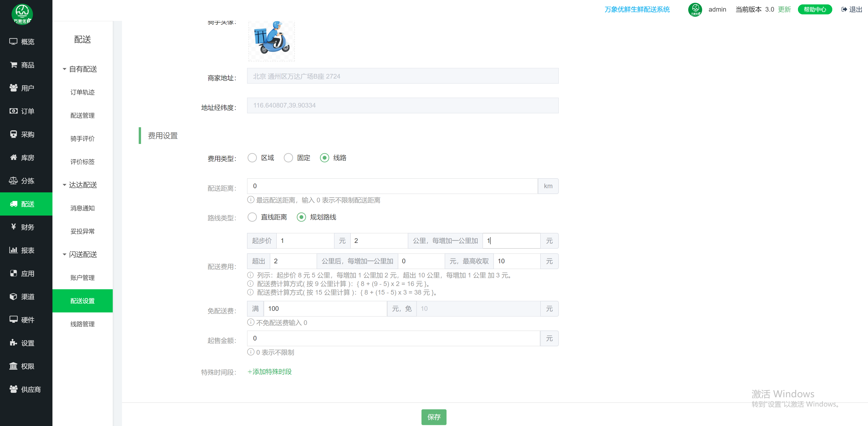Image resolution: width=868 pixels, height=426 pixels.
Task: Toggle the 闪送配送 group arrow
Action: tap(64, 254)
